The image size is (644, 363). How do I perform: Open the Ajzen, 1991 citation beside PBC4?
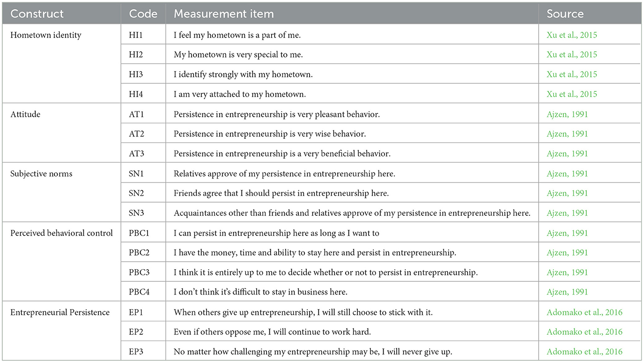point(567,292)
